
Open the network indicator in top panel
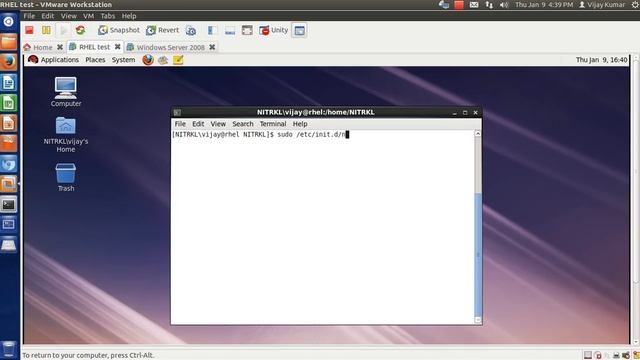point(489,5)
